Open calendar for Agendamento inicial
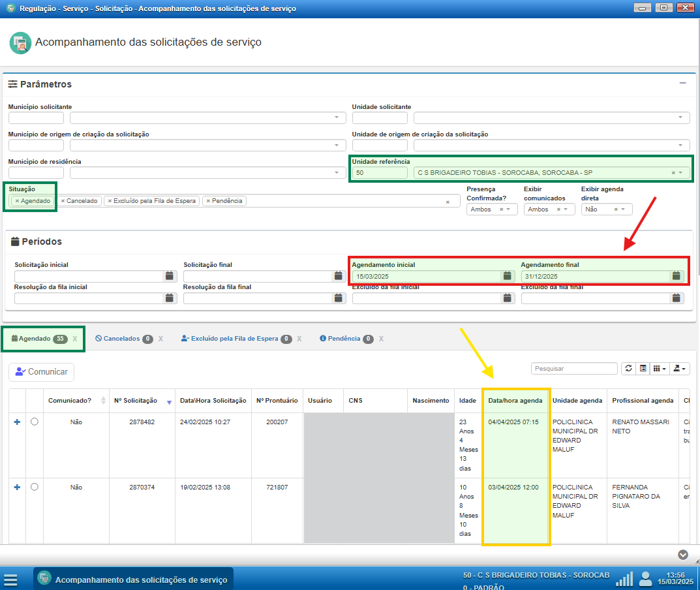Viewport: 700px width, 590px height. [x=508, y=276]
